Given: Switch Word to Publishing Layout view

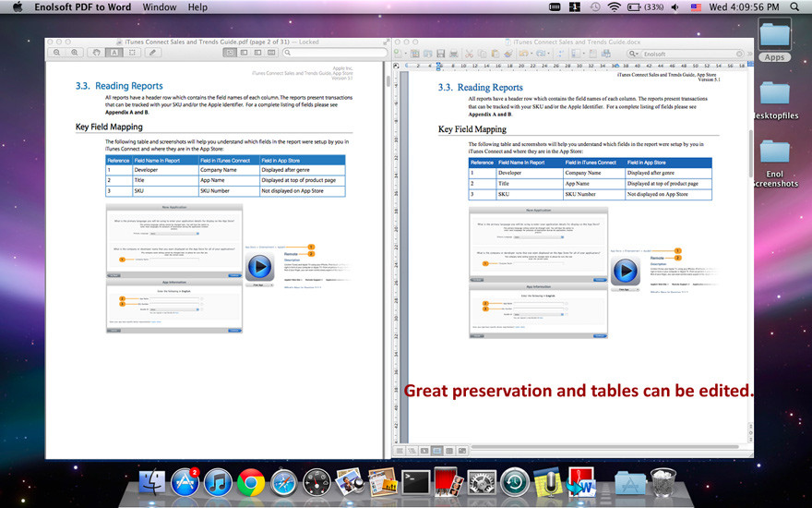Looking at the screenshot, I should tap(424, 451).
